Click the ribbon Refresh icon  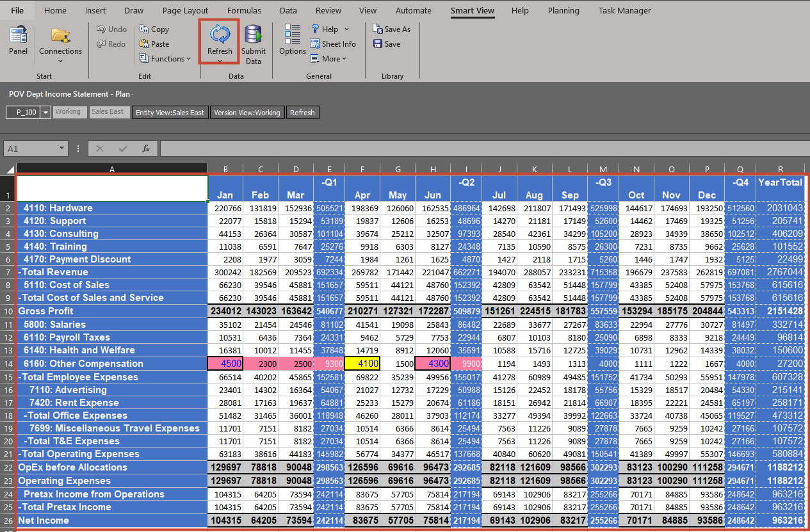(x=220, y=35)
